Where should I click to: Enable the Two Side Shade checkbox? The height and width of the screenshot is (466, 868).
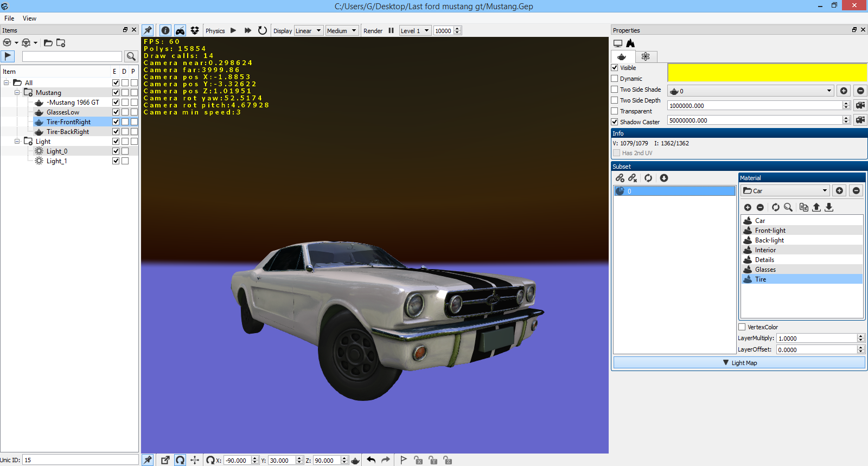(615, 90)
